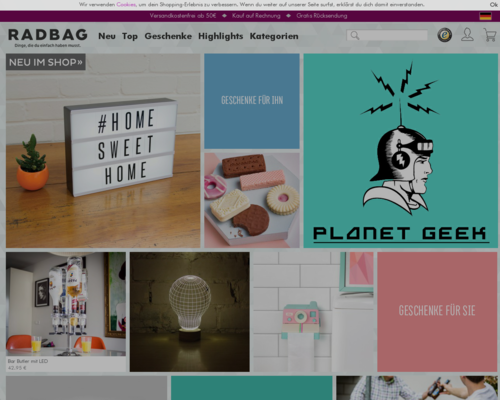Screen dimensions: 500x400
Task: Select the German flag language icon
Action: tap(485, 16)
